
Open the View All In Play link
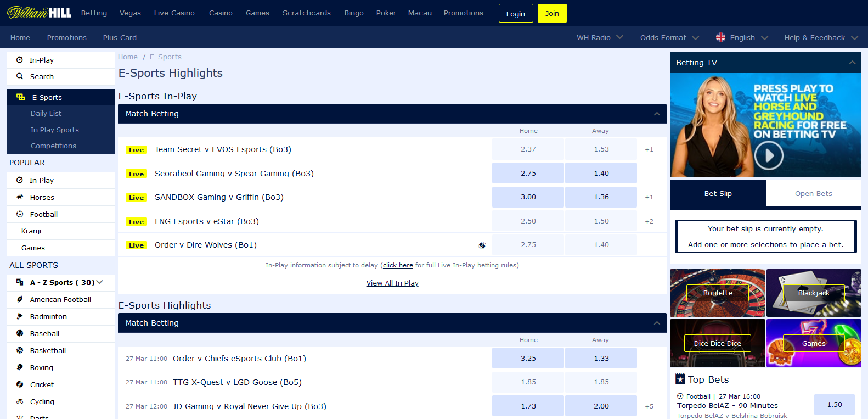point(392,283)
